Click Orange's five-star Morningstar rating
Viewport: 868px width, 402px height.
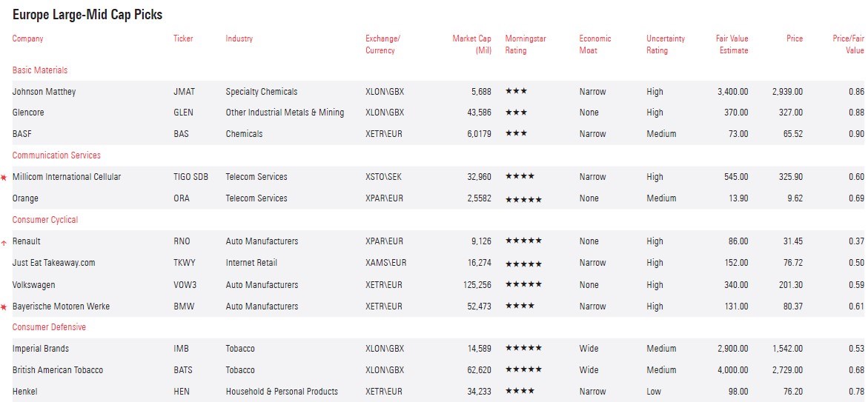point(523,199)
